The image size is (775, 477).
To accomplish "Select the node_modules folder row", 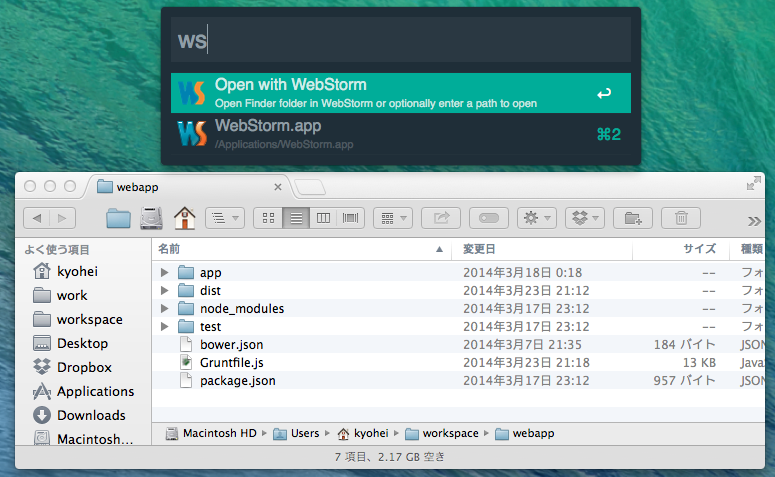I will tap(458, 308).
